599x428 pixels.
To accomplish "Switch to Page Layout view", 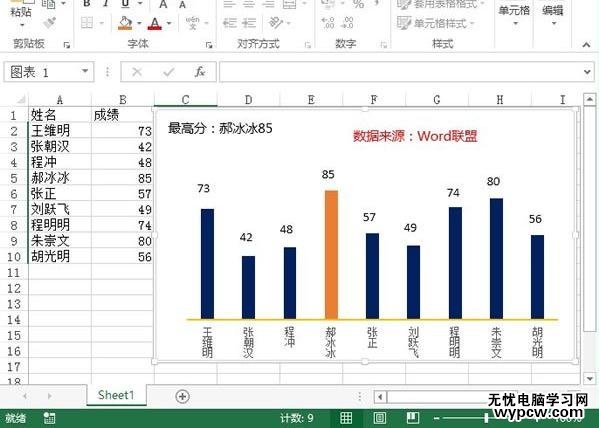I will [379, 418].
